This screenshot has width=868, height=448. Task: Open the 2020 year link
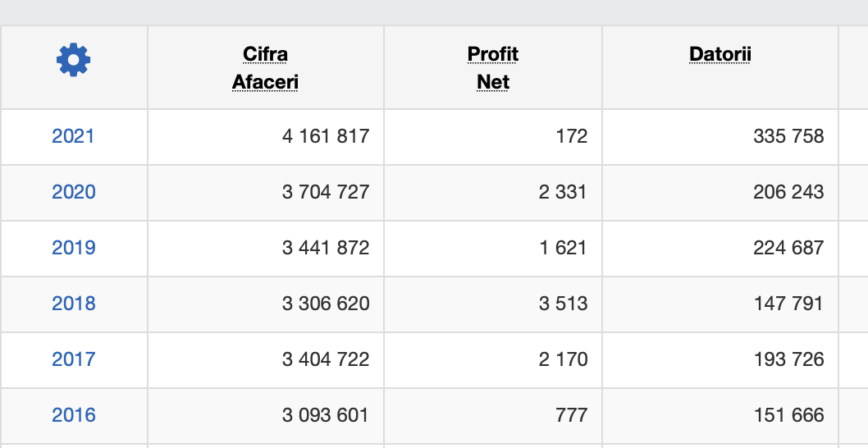pyautogui.click(x=74, y=192)
